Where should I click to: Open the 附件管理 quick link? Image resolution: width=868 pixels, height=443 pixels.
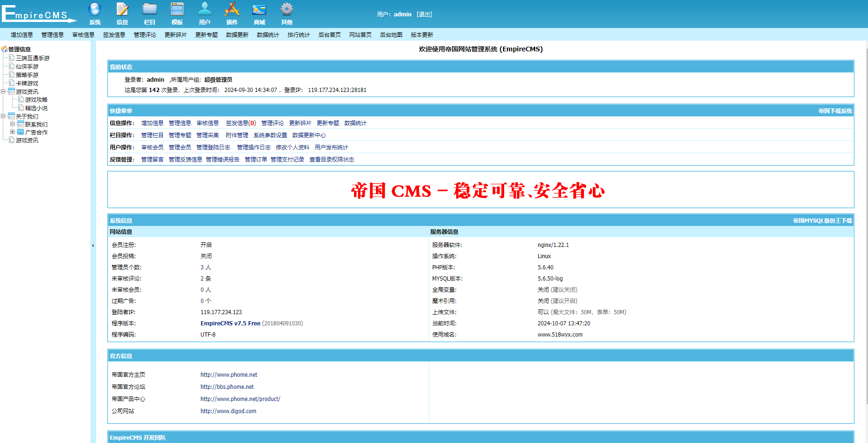[x=237, y=135]
